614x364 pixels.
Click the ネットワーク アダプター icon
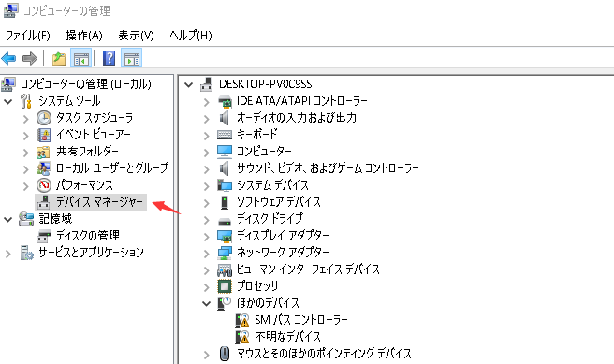pos(225,253)
